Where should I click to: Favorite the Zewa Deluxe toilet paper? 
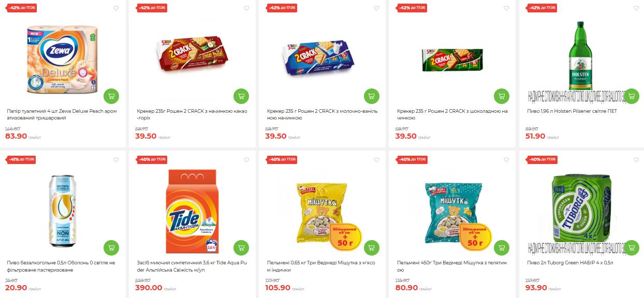tap(116, 8)
